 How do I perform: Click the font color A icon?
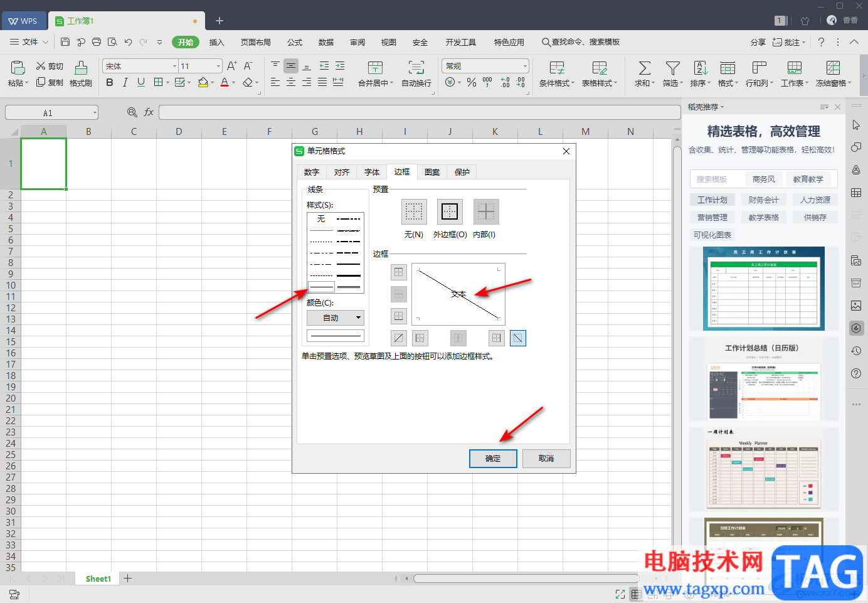[225, 82]
